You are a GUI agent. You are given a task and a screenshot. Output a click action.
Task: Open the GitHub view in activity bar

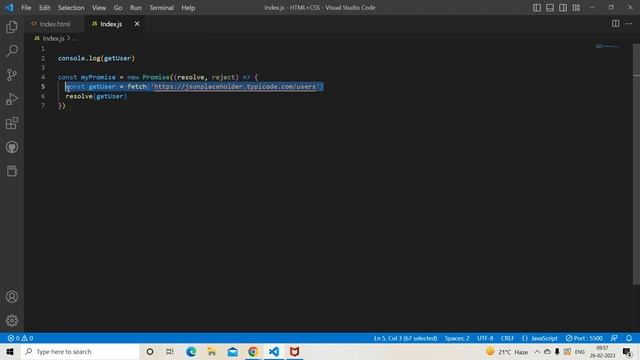click(x=12, y=147)
